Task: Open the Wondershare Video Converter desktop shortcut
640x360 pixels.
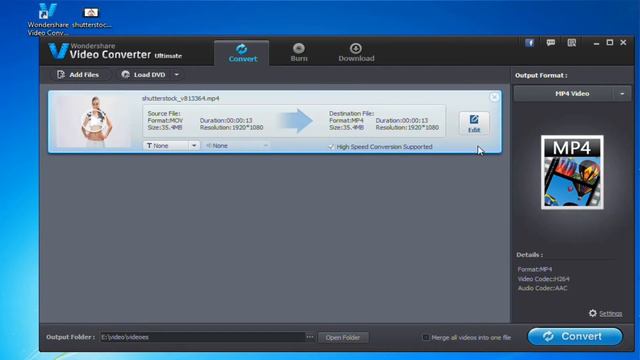Action: (x=48, y=19)
